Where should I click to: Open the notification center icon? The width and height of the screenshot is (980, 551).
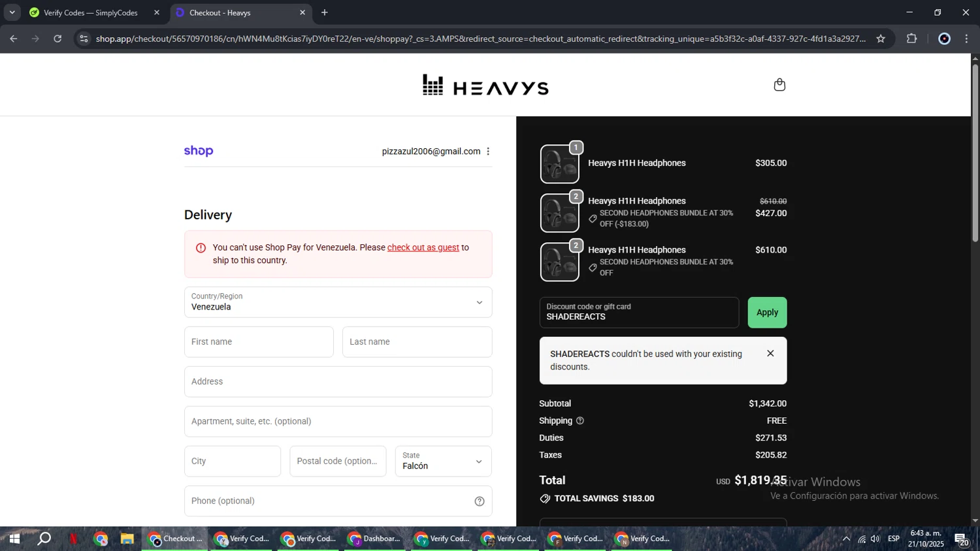pos(962,539)
